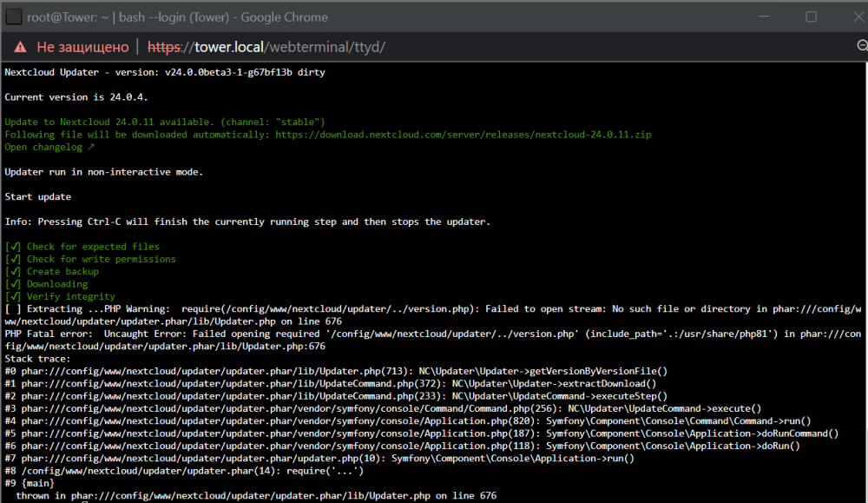Click stack trace line #5 doRunCommand()

[x=422, y=434]
